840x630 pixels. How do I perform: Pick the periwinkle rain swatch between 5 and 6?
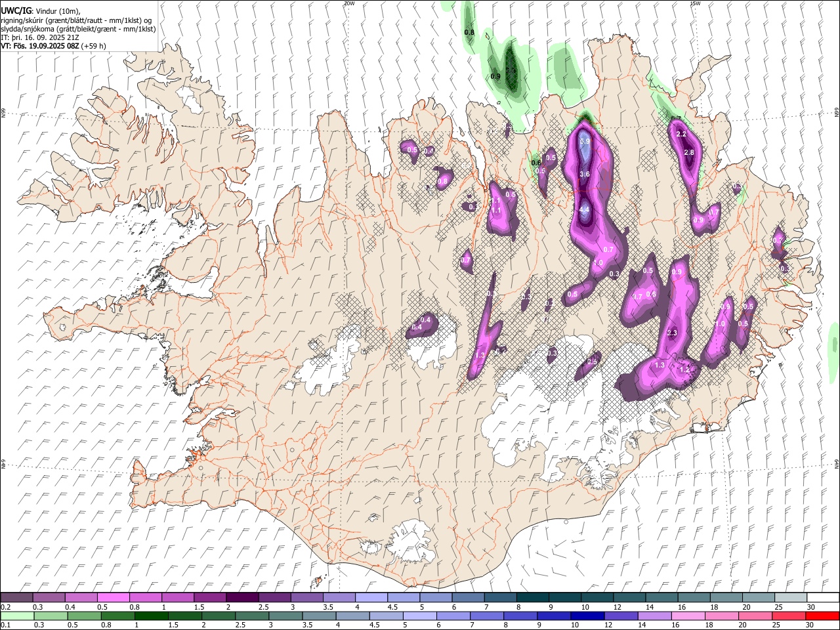(x=419, y=616)
